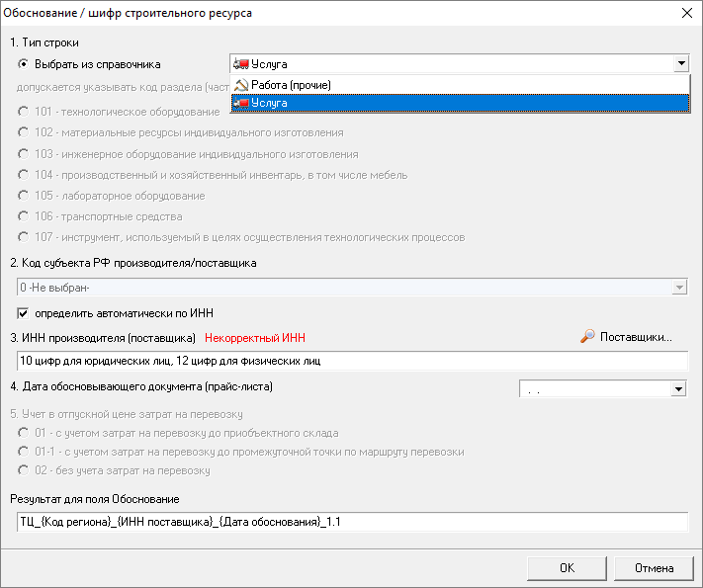The width and height of the screenshot is (703, 588).
Task: Select the 'Выбрать из справочника' radio button
Action: [x=24, y=64]
